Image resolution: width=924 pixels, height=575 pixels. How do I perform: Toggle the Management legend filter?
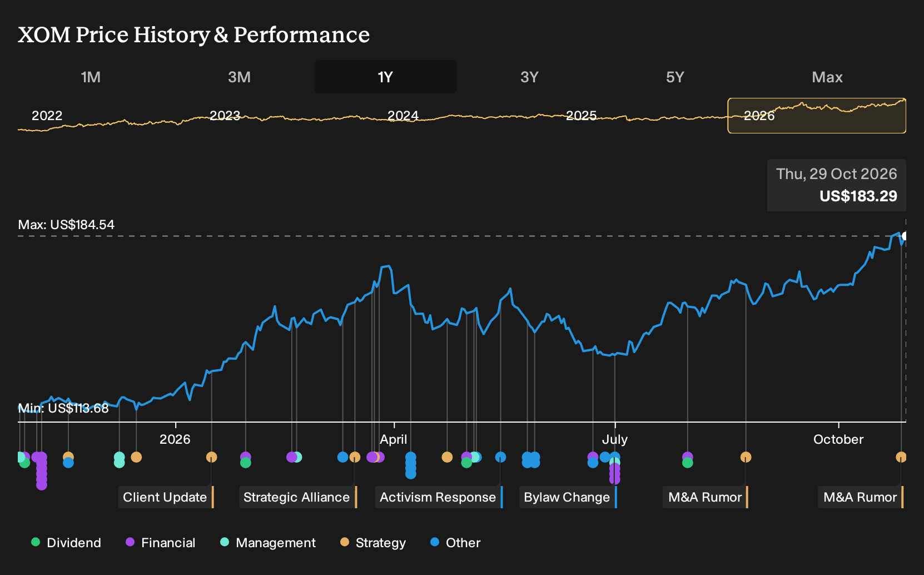click(x=268, y=543)
